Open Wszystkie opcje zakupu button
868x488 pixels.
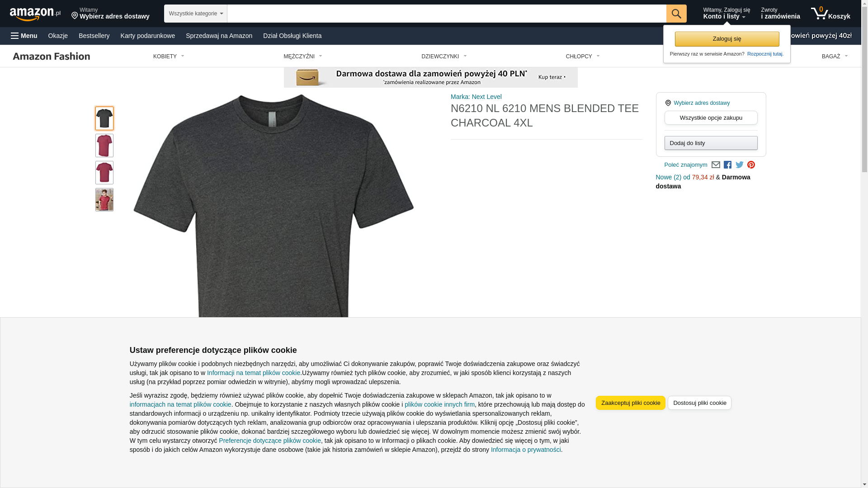pos(711,118)
